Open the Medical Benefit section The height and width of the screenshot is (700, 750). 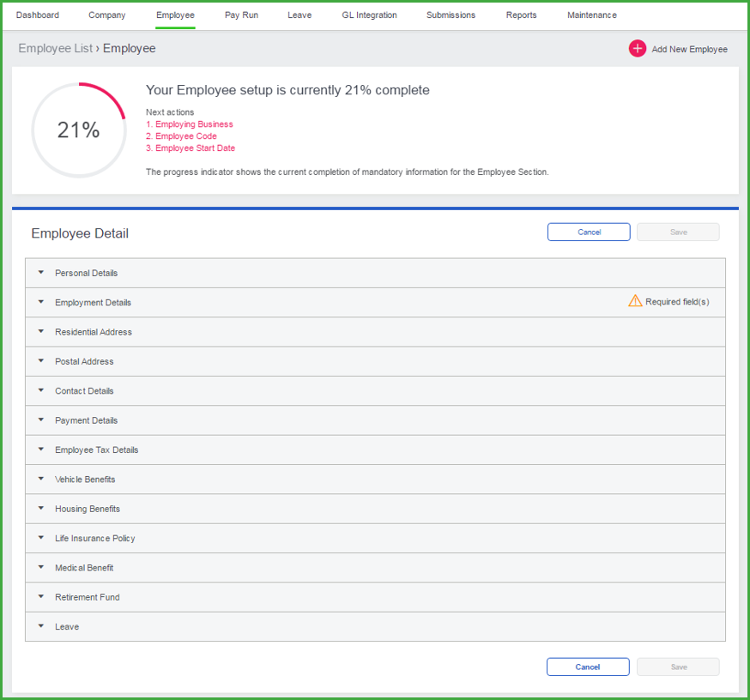[84, 568]
